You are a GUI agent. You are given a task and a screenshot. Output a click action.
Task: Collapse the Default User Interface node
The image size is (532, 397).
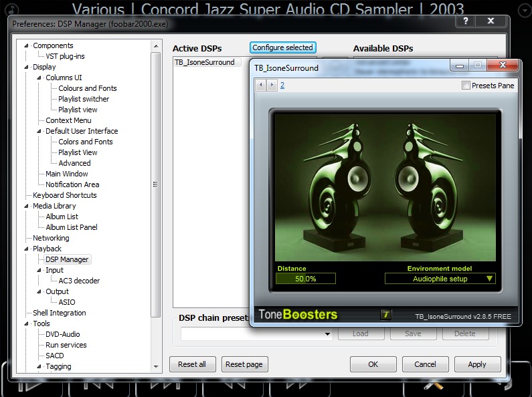tap(39, 131)
